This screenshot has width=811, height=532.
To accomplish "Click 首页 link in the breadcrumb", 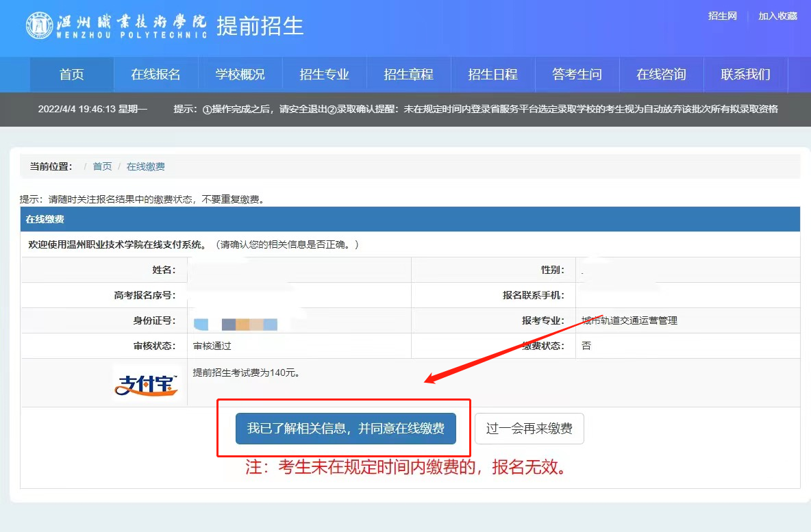I will click(102, 166).
